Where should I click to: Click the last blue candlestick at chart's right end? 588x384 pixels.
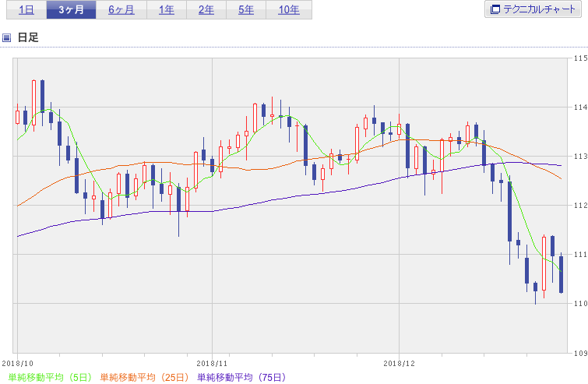[561, 274]
